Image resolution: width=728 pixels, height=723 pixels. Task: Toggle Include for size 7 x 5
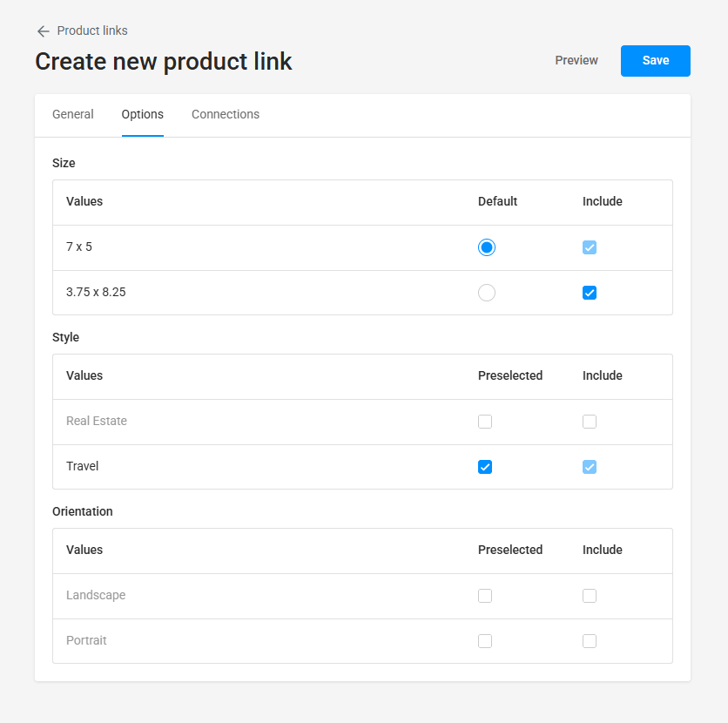(x=590, y=247)
